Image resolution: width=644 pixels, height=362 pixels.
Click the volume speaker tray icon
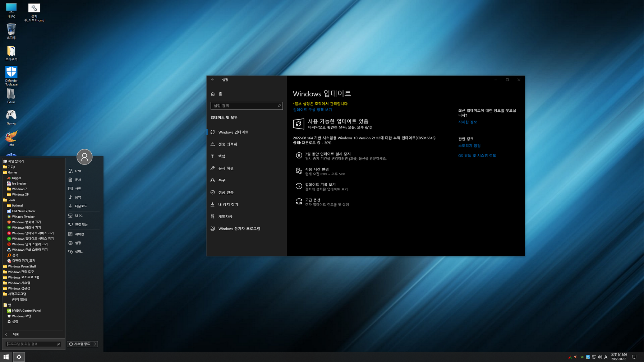tap(600, 357)
